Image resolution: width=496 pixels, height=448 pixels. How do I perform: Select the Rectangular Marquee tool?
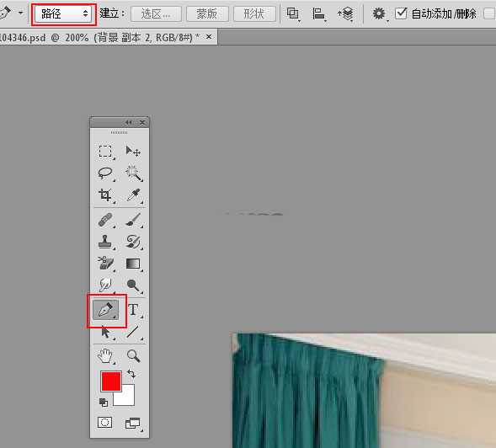click(105, 152)
